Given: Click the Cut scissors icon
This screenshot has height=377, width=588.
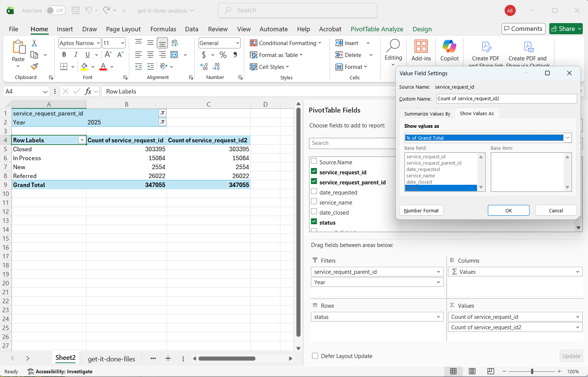Looking at the screenshot, I should tap(34, 43).
